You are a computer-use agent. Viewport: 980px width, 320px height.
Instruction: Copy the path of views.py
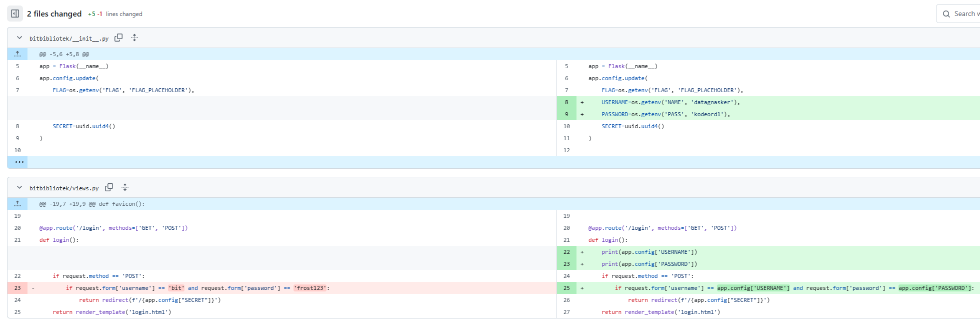[109, 187]
